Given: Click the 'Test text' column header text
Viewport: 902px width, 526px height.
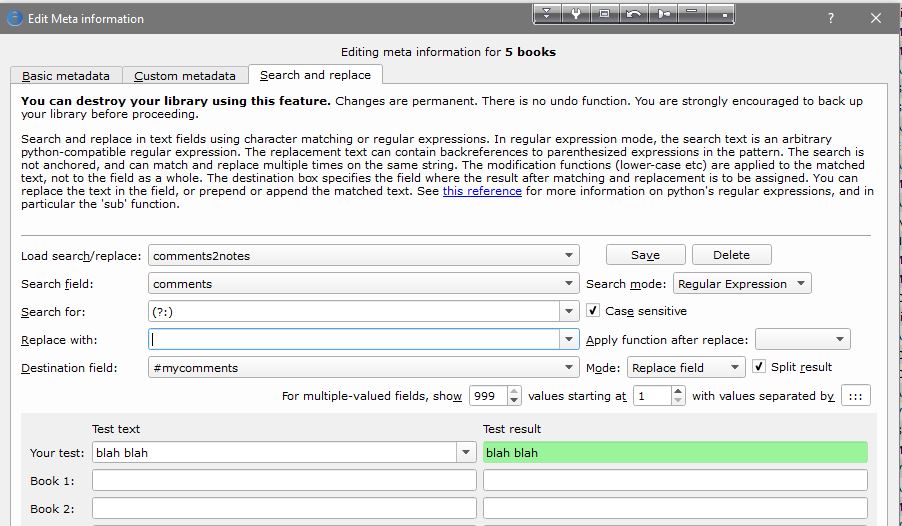Looking at the screenshot, I should [x=116, y=429].
